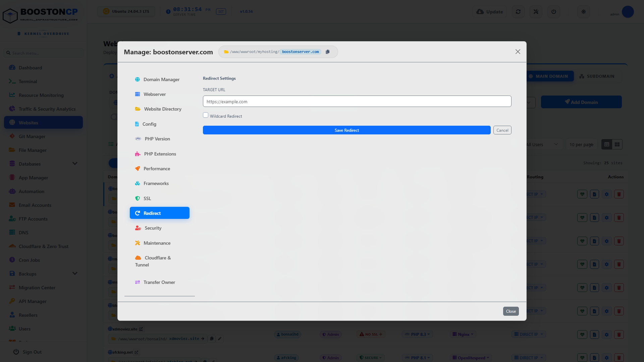Open Openlitespeed dropdown for afcking.net
Screen dimensions: 644x362
[471, 358]
